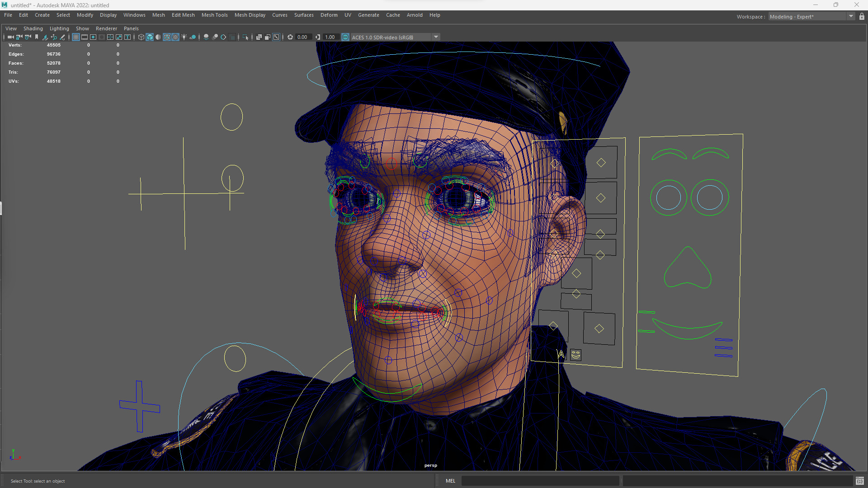
Task: Click the textured checker display icon
Action: tap(175, 37)
